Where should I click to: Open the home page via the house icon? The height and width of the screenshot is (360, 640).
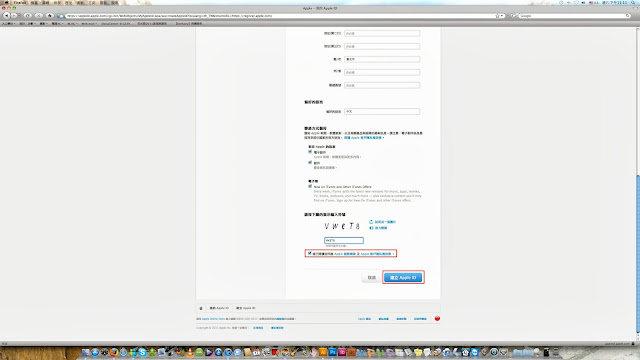click(x=50, y=16)
